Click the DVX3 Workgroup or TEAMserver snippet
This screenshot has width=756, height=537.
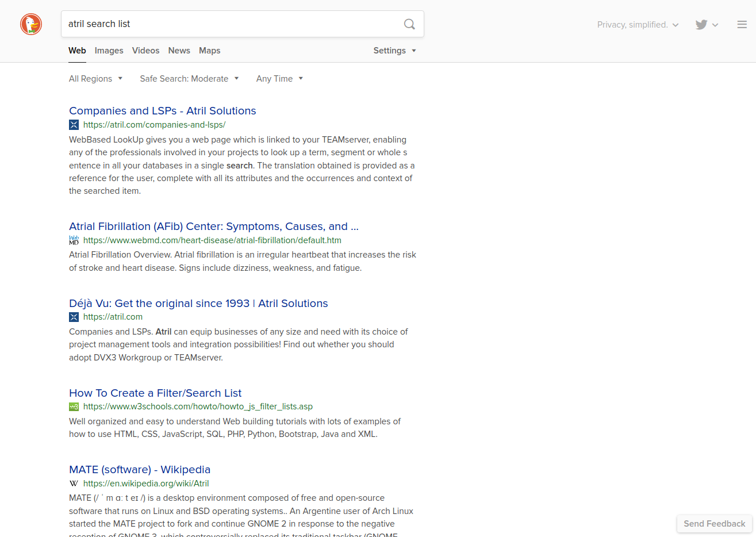239,344
